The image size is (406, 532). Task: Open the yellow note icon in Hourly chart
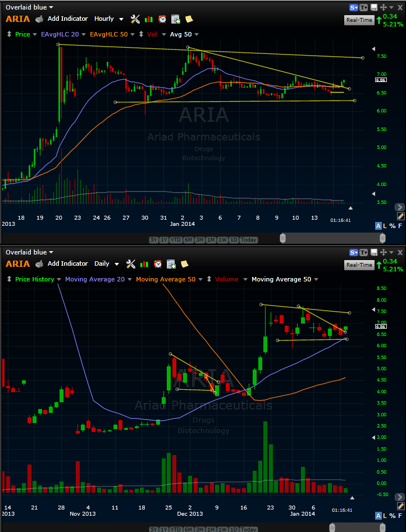189,19
